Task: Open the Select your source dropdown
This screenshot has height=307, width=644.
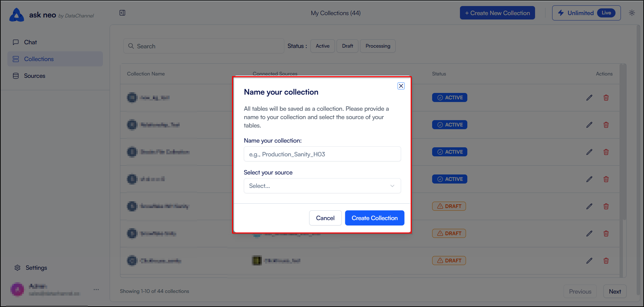Action: pyautogui.click(x=322, y=186)
